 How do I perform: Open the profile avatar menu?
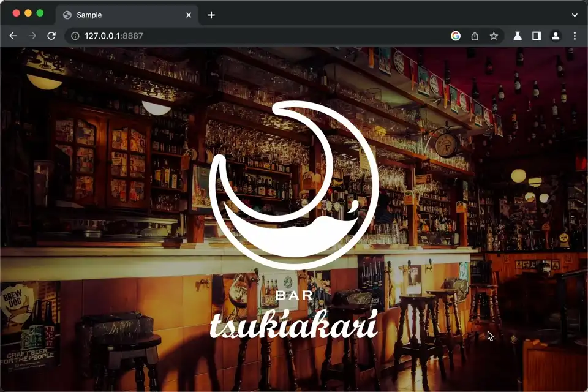(x=556, y=36)
